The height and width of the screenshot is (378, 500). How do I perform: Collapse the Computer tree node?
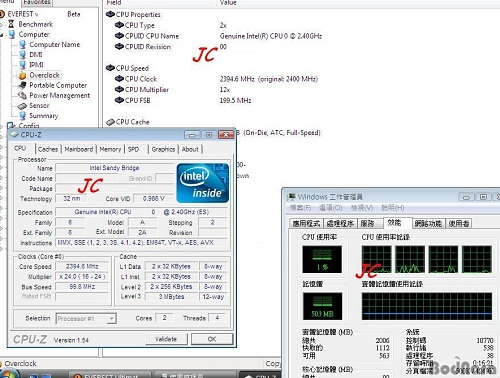coord(2,35)
